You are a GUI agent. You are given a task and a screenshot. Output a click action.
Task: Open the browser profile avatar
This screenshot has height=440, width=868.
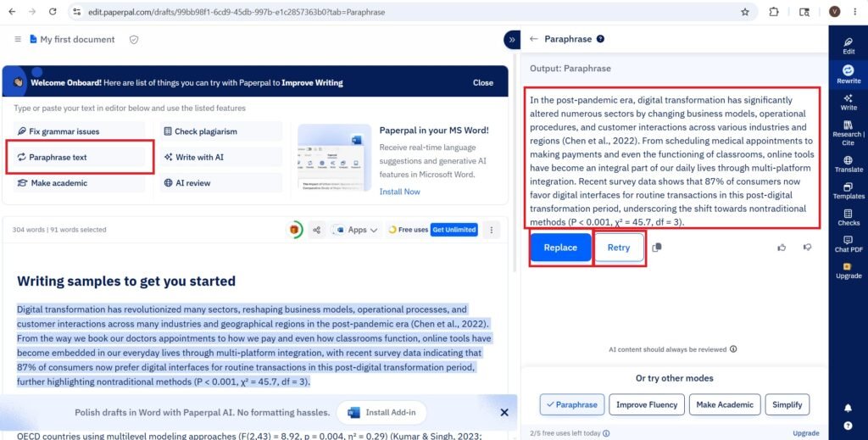(x=835, y=12)
